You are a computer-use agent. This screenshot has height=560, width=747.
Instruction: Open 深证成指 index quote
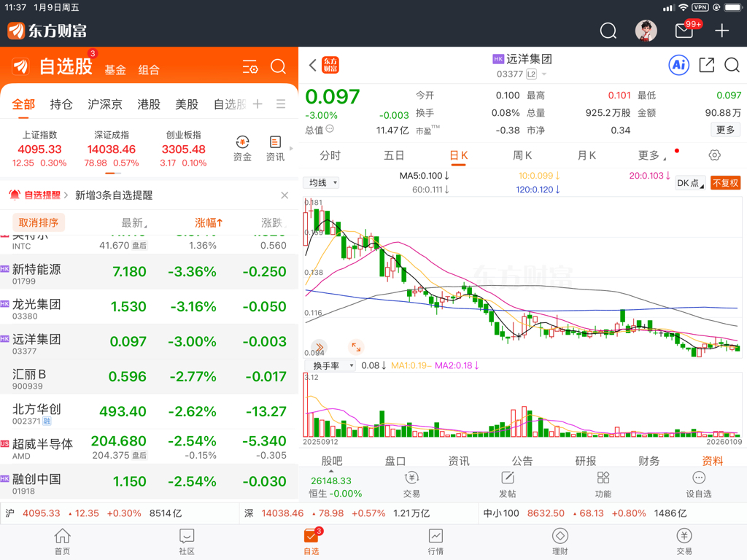(x=112, y=149)
